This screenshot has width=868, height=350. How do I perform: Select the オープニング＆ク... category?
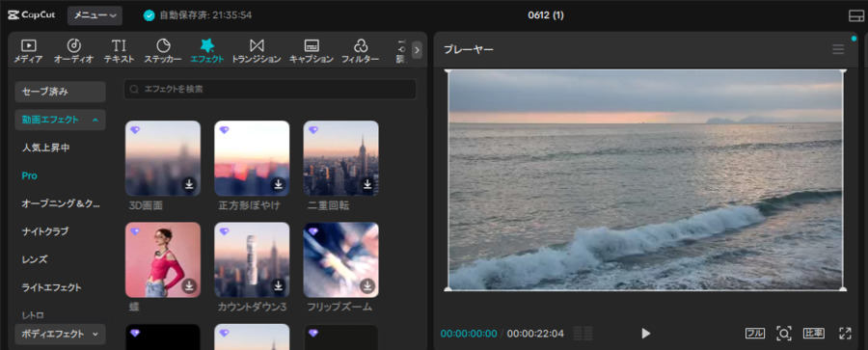(x=61, y=203)
